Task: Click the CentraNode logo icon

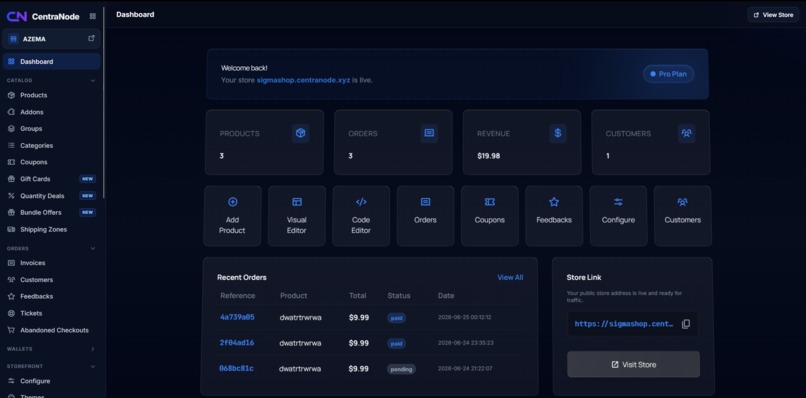Action: pos(16,16)
